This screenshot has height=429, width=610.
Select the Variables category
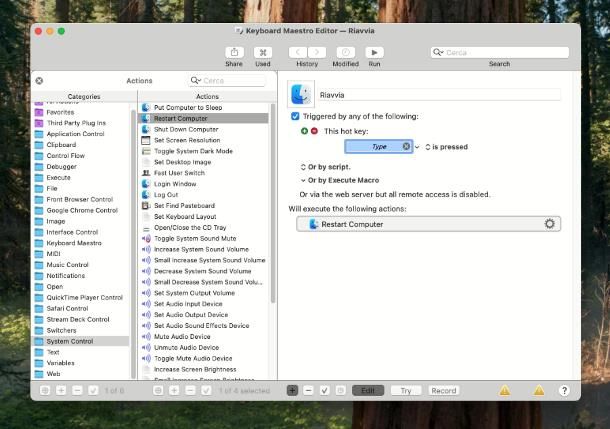click(80, 363)
